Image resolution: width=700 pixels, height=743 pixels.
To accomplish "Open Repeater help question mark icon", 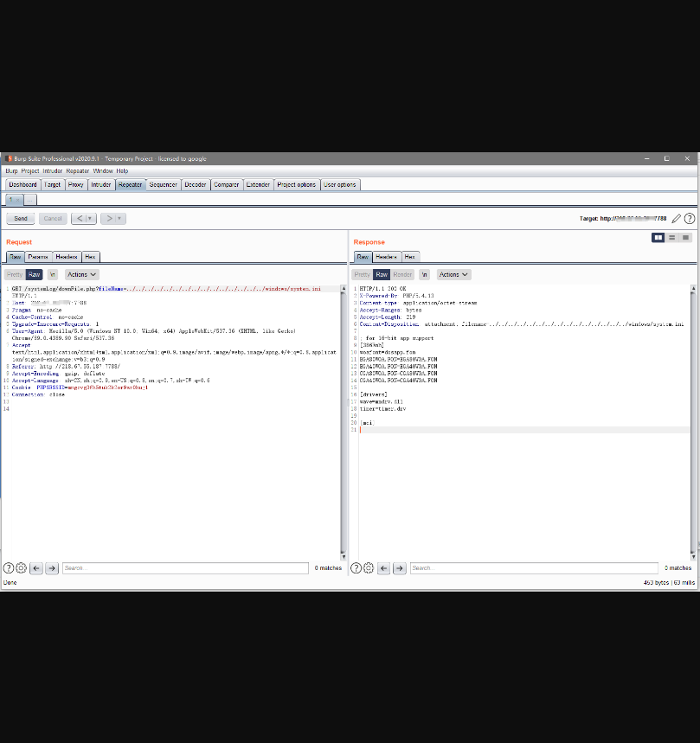I will [x=690, y=219].
